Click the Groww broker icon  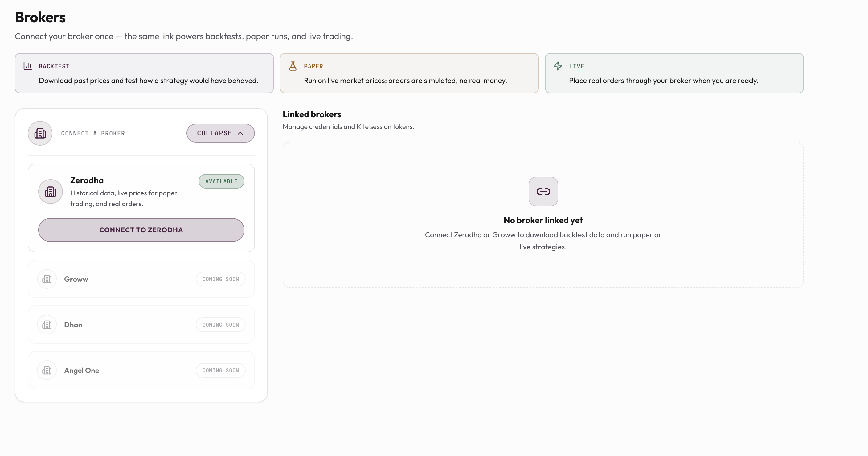47,279
